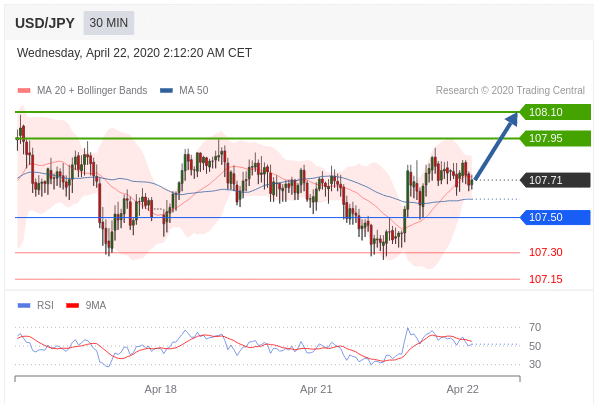
Task: Click the blue upward forecast arrow
Action: pyautogui.click(x=495, y=146)
